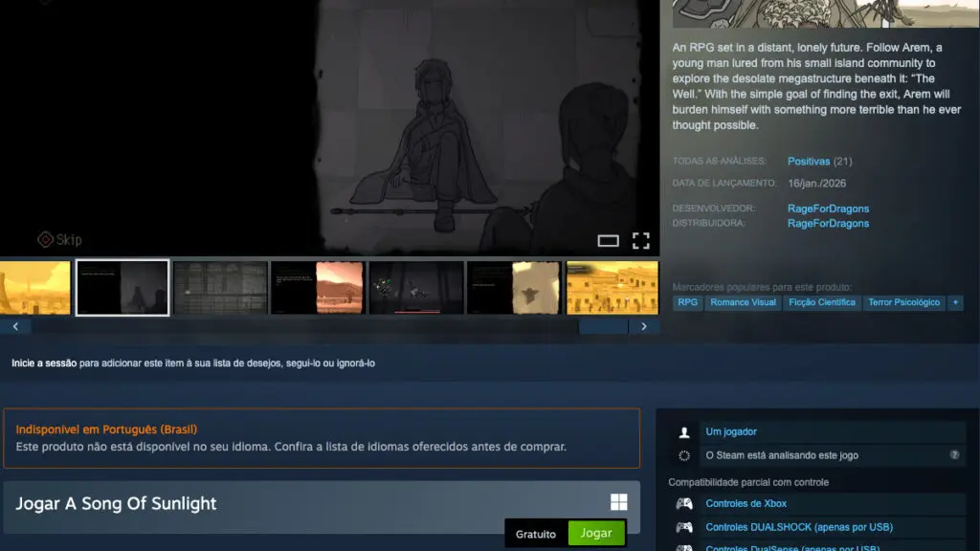Expand more tags with plus button
The image size is (980, 551).
[955, 303]
